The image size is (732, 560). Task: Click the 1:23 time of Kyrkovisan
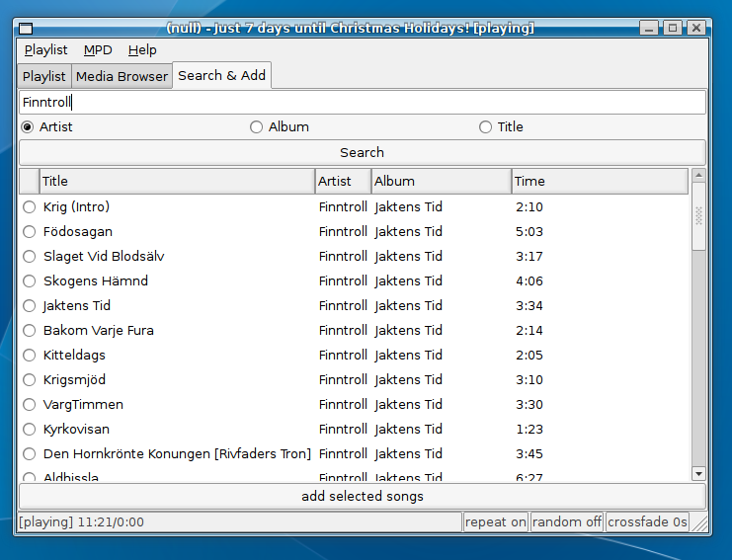pyautogui.click(x=529, y=430)
